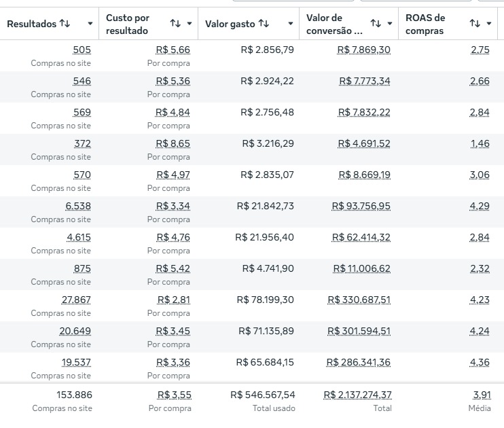504x428 pixels.
Task: Click conversion value R$ 4.691,52
Action: [364, 143]
